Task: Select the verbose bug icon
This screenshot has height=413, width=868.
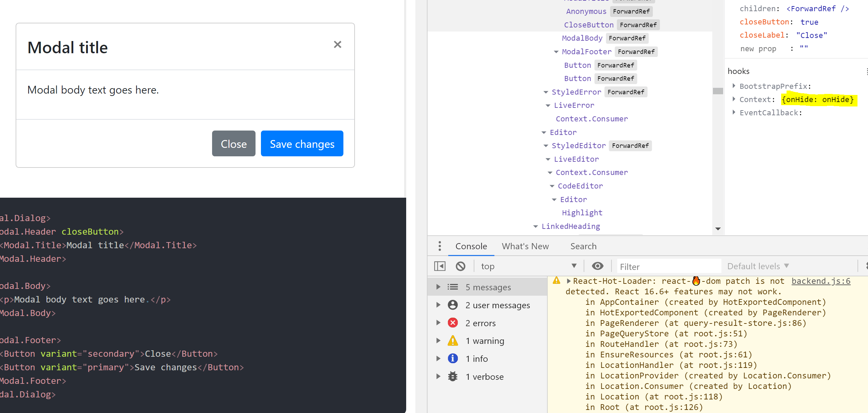Action: click(x=453, y=376)
